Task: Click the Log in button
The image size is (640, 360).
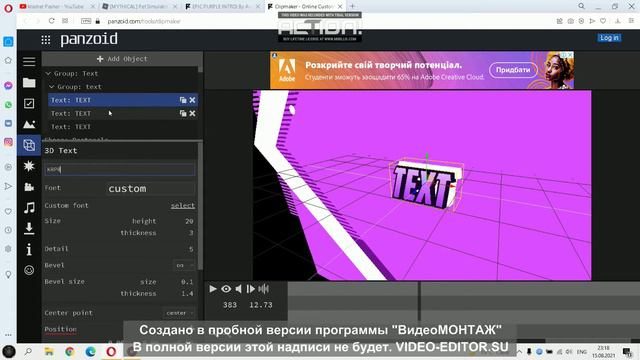Action: [x=609, y=38]
